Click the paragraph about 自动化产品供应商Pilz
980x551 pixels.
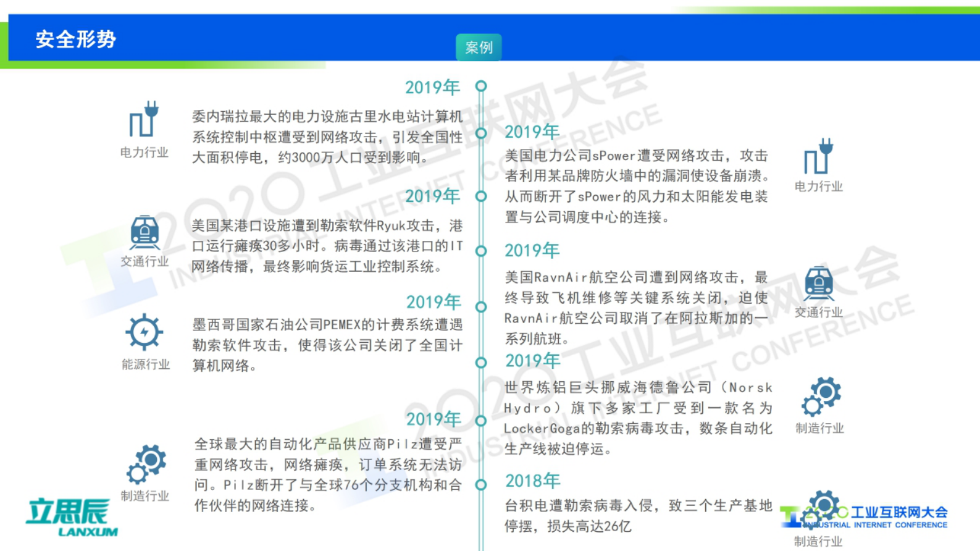(329, 474)
